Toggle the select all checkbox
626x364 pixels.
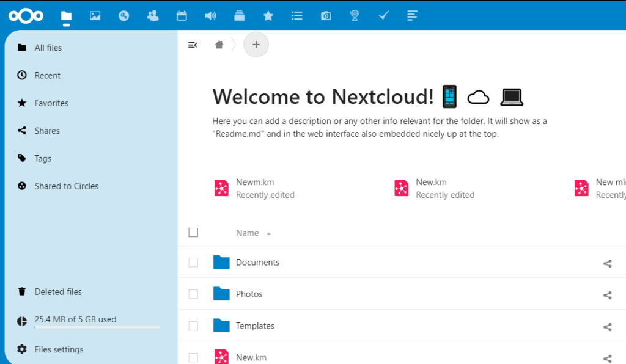point(193,233)
